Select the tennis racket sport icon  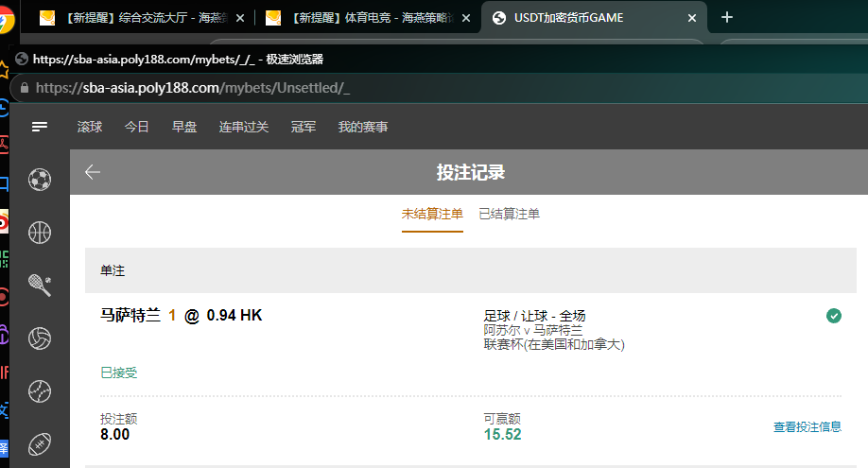(x=40, y=286)
